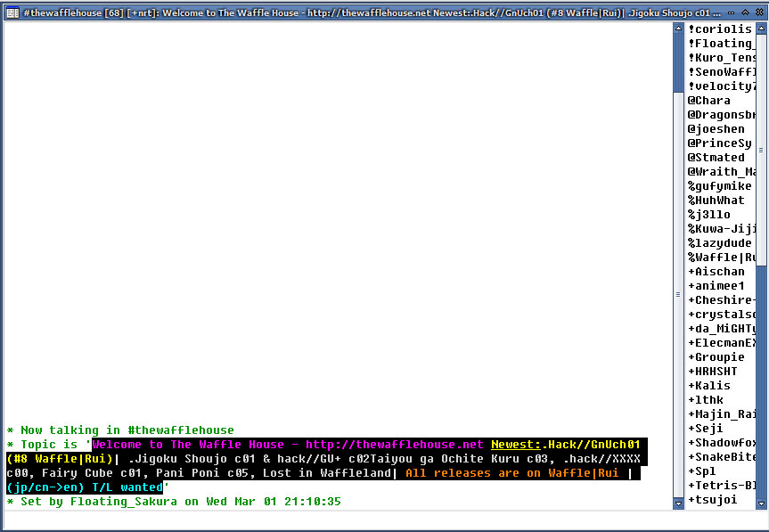Select operator @PrinceSy in nick list
This screenshot has height=532, width=769.
pos(721,143)
